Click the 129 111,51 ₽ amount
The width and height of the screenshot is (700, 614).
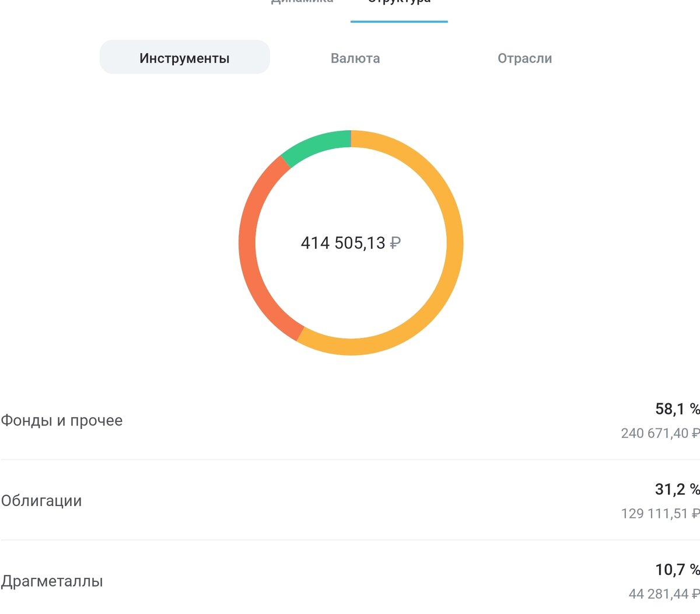(x=660, y=514)
